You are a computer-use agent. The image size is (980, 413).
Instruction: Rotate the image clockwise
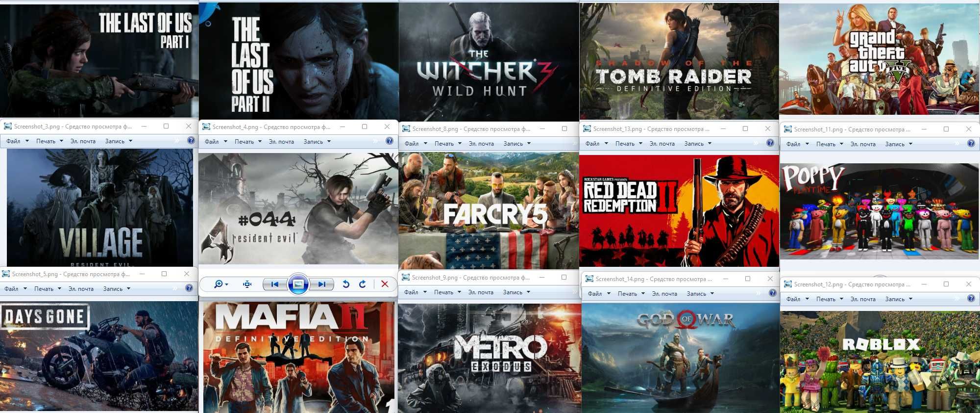pos(363,284)
